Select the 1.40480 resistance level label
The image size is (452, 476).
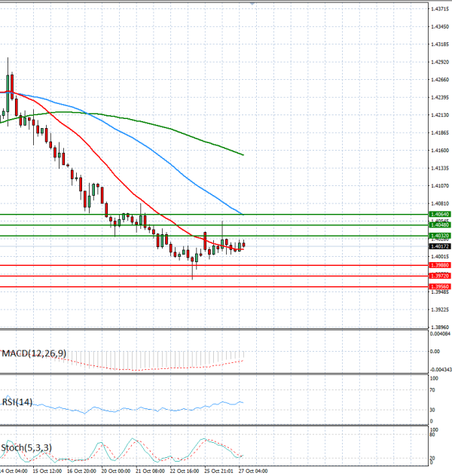pos(440,225)
